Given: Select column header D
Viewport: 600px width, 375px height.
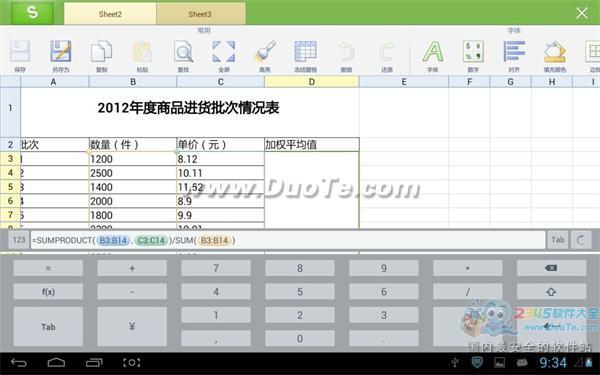Looking at the screenshot, I should [311, 82].
